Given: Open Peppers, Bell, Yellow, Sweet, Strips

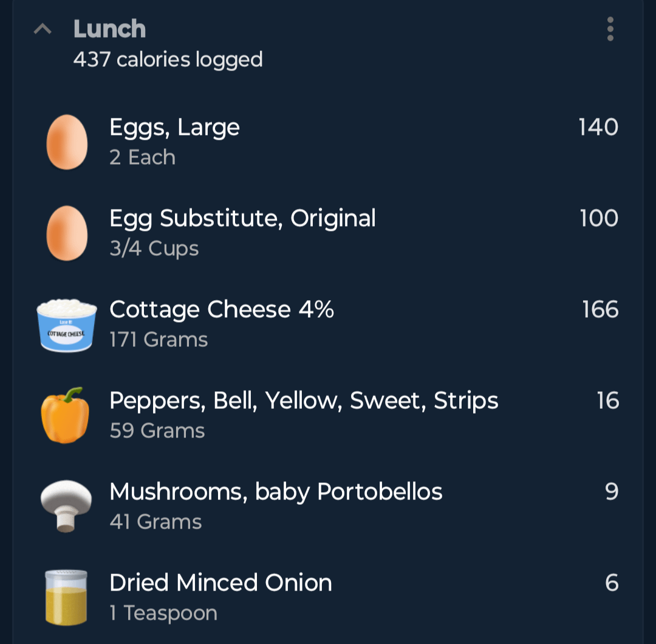Looking at the screenshot, I should pyautogui.click(x=328, y=416).
